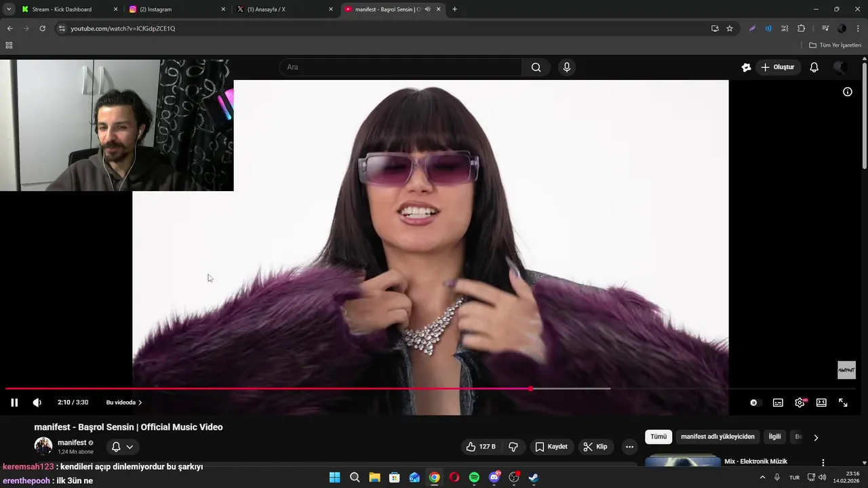Click the progress bar playhead dot
This screenshot has width=868, height=488.
(x=530, y=389)
